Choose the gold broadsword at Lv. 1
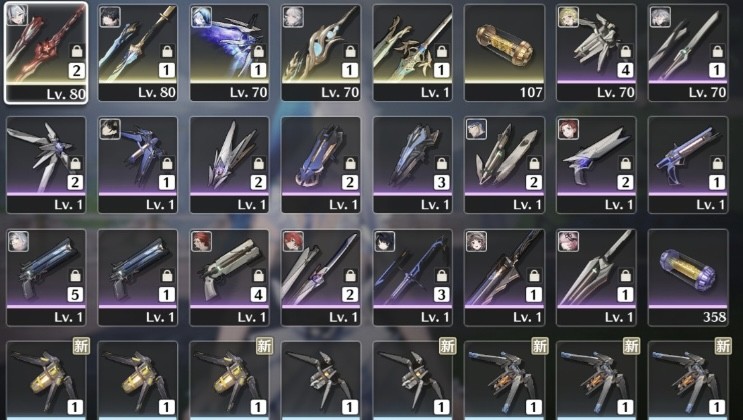This screenshot has width=743, height=420. click(x=413, y=53)
